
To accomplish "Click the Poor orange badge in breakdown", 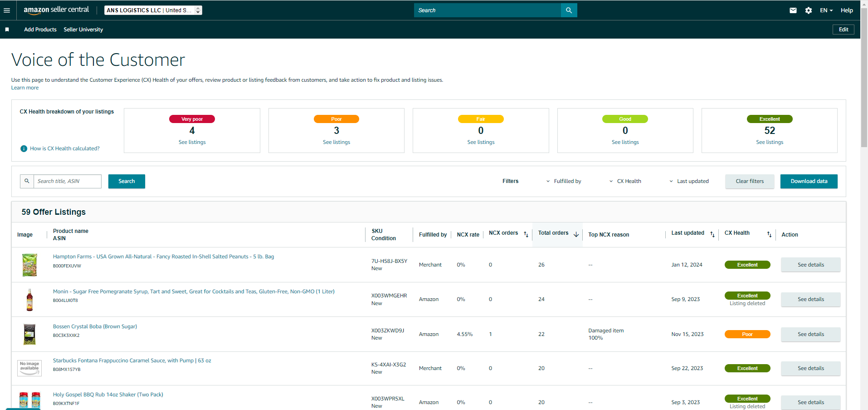I will [x=336, y=119].
